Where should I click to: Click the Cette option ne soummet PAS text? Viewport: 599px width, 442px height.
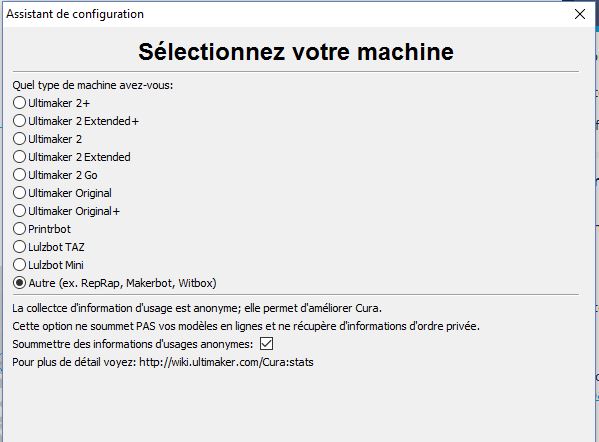click(x=246, y=326)
